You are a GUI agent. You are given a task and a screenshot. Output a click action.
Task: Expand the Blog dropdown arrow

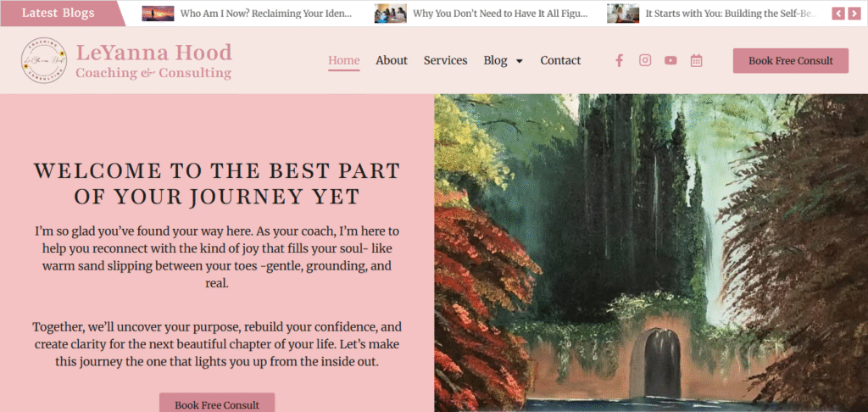pos(520,61)
